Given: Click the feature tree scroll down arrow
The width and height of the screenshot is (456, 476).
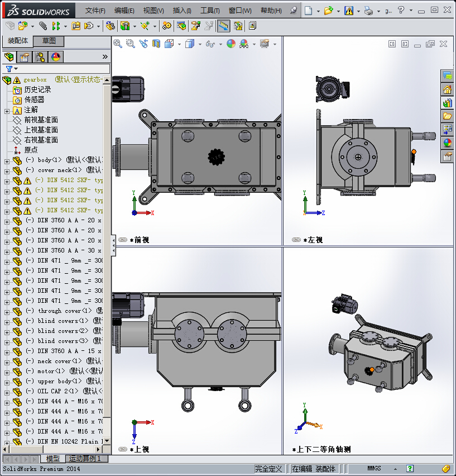Looking at the screenshot, I should [x=107, y=441].
